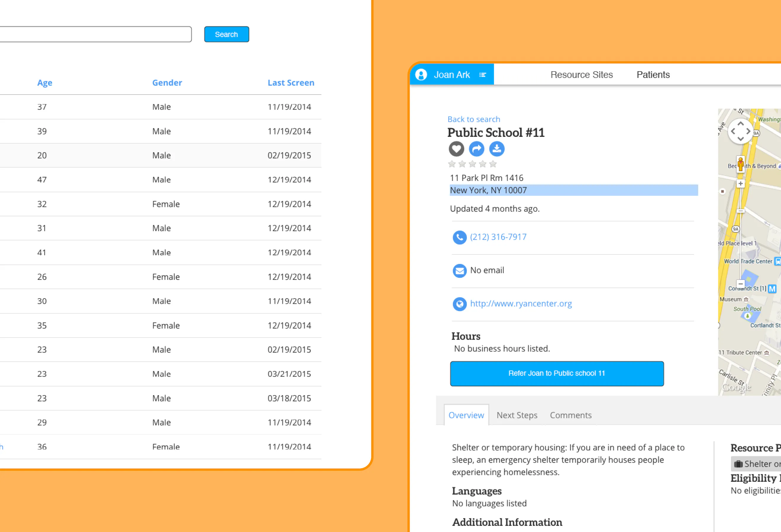Image resolution: width=781 pixels, height=532 pixels.
Task: Click the phone icon next to (212) 316-7917
Action: (459, 237)
